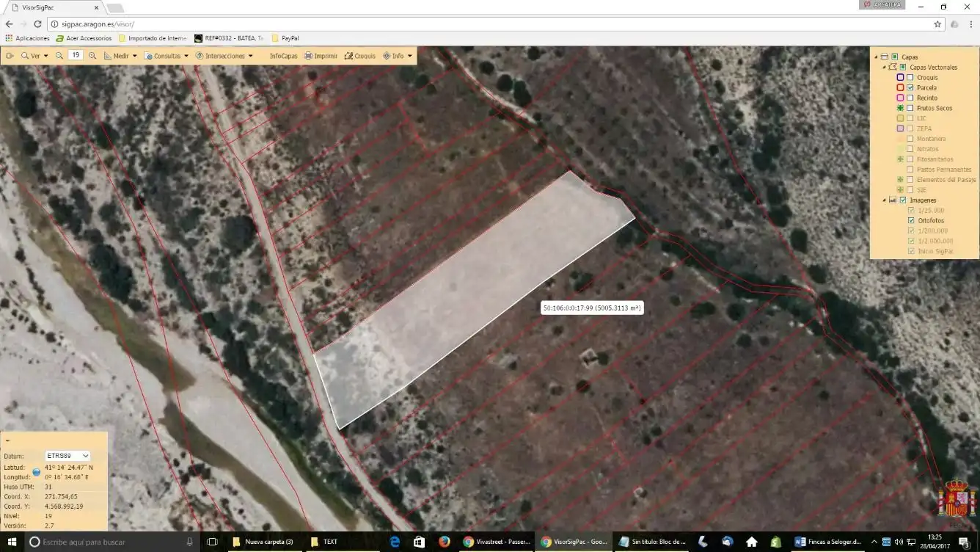Open the PayPal bookmark folder
The image size is (980, 552).
[x=285, y=38]
